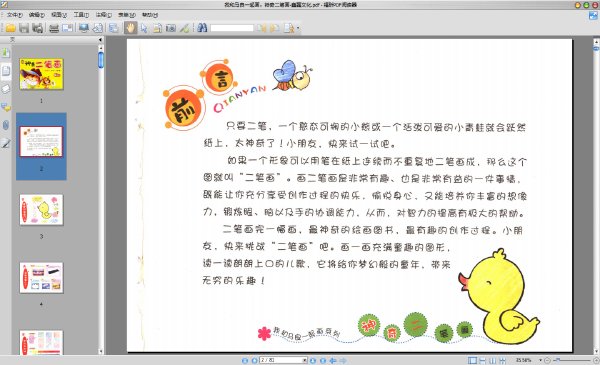The height and width of the screenshot is (365, 600).
Task: Open the Signatures pen panel
Action: [6, 143]
